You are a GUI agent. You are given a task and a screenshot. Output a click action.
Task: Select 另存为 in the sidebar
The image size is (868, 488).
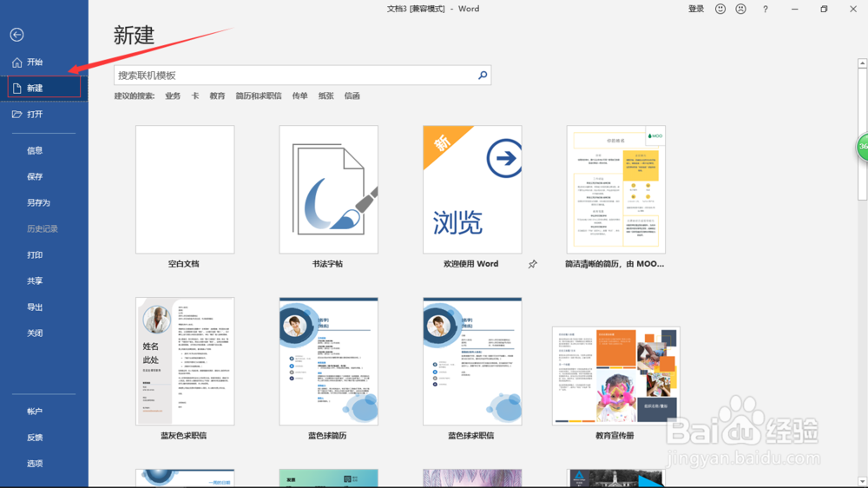tap(39, 202)
